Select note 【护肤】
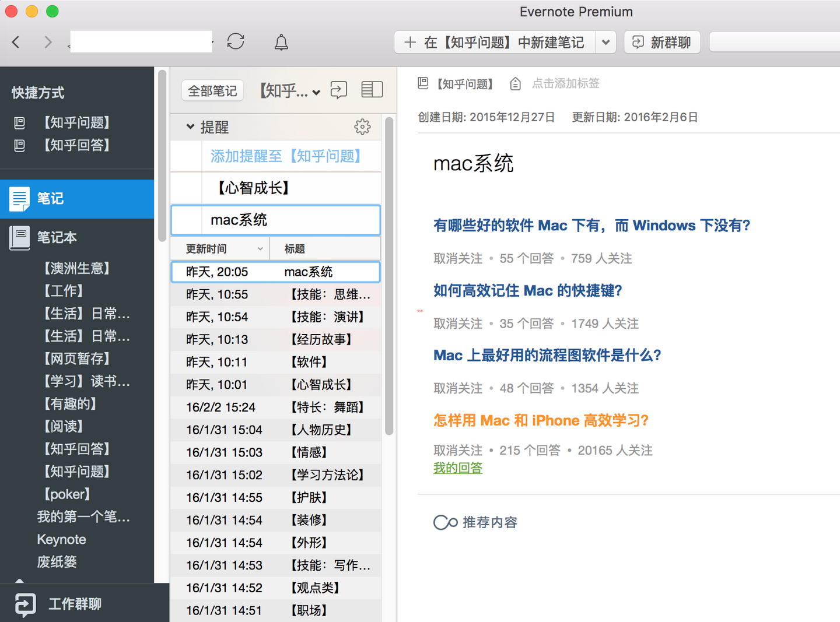The height and width of the screenshot is (622, 840). pos(275,497)
